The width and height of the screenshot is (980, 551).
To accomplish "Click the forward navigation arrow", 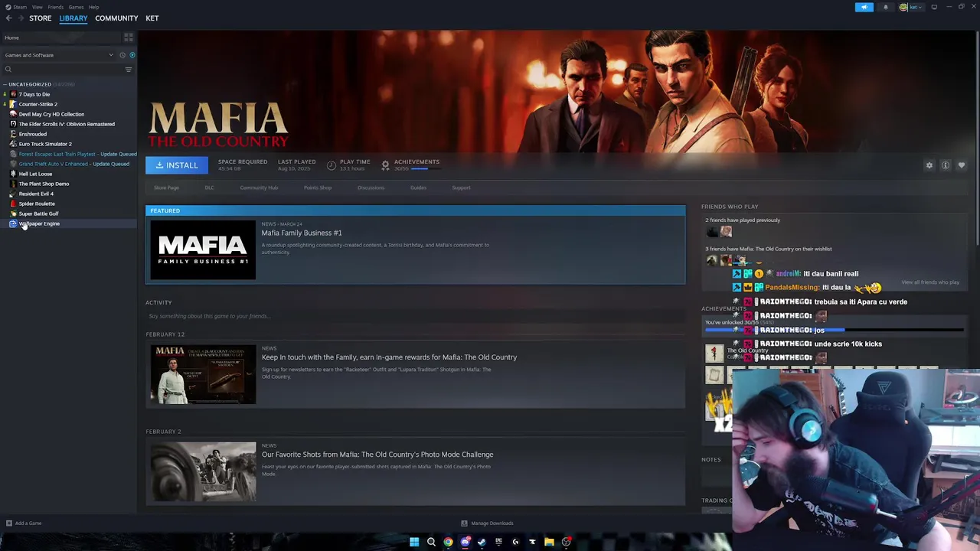I will click(x=20, y=18).
